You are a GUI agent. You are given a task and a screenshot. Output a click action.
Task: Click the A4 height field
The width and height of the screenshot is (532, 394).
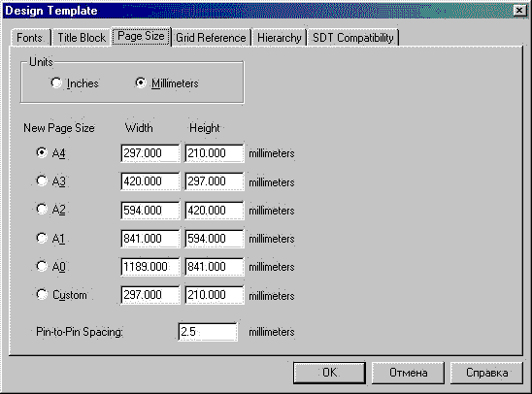pos(215,153)
